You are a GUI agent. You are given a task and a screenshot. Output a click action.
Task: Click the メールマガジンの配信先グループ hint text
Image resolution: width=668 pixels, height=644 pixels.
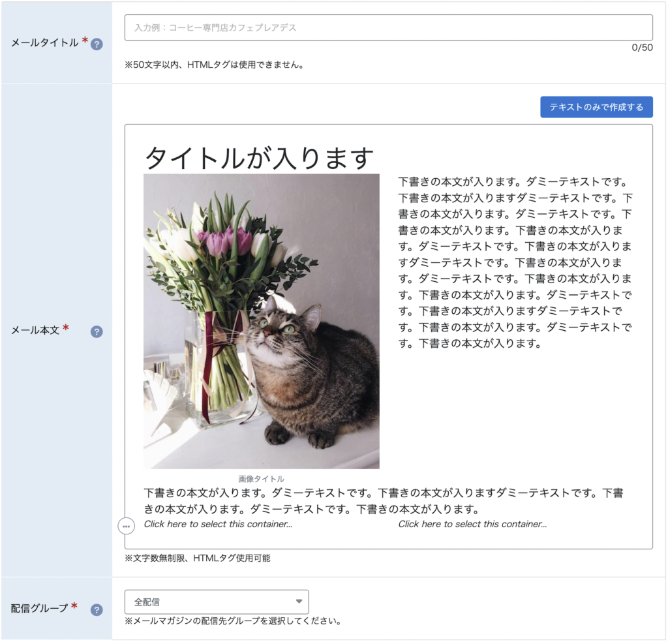[233, 621]
